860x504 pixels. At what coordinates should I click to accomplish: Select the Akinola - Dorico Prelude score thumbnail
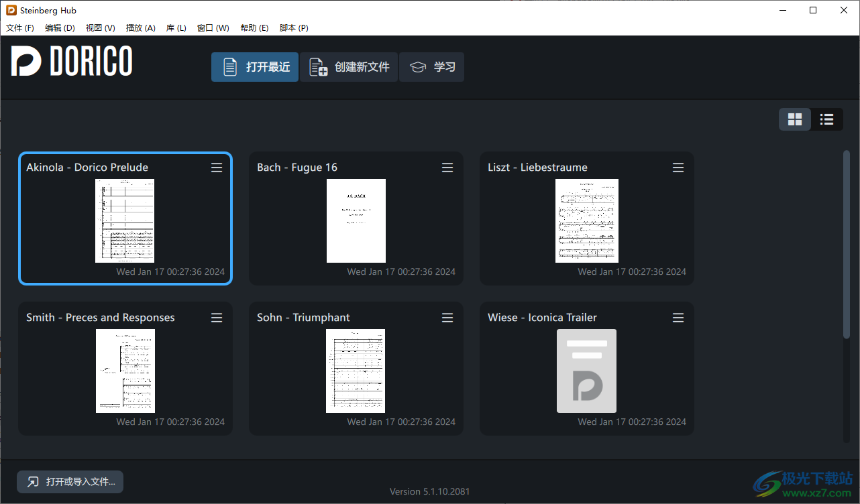pos(125,220)
